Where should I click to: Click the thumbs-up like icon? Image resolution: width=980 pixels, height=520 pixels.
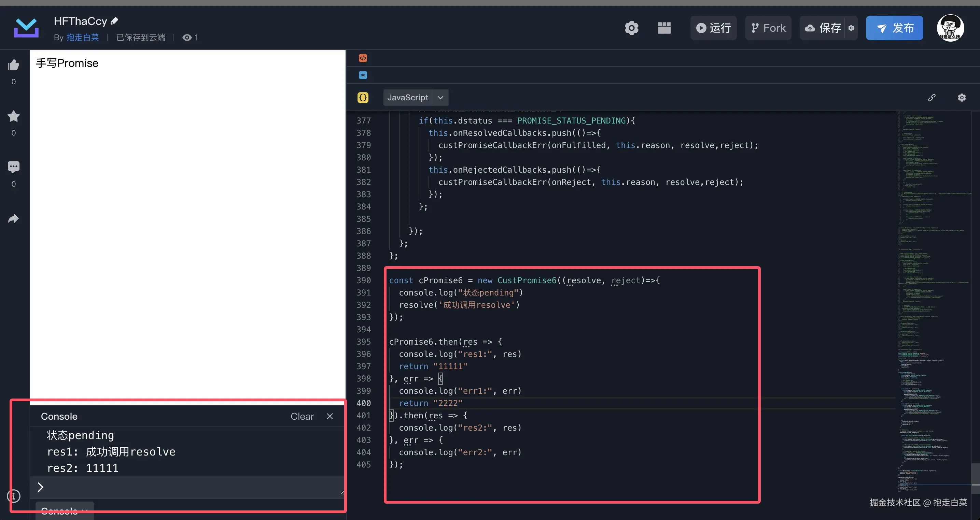(14, 65)
